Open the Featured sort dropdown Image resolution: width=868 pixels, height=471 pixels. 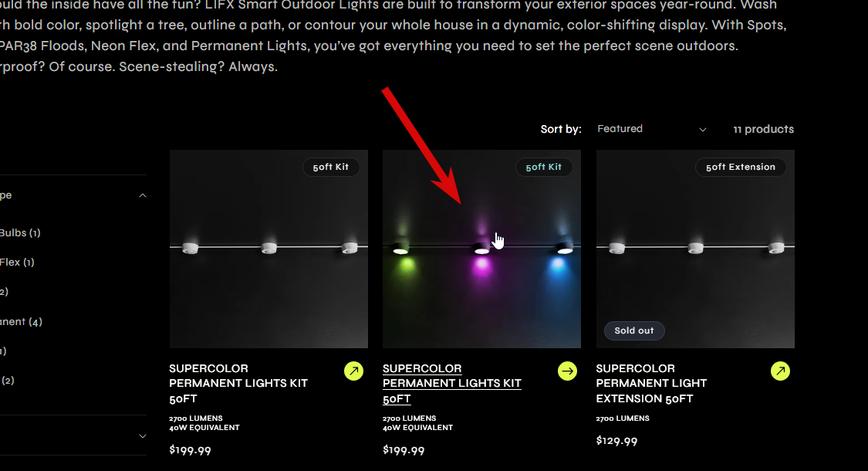click(651, 129)
